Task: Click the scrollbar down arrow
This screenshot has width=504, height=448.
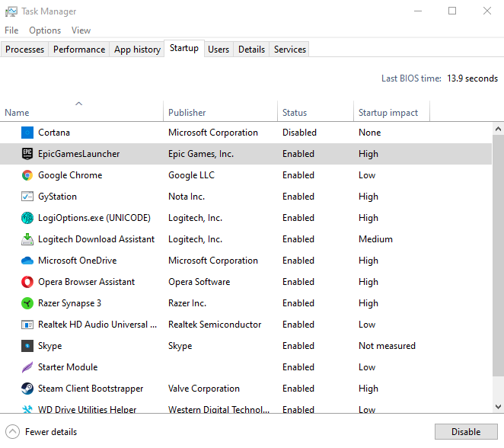Action: (x=498, y=407)
